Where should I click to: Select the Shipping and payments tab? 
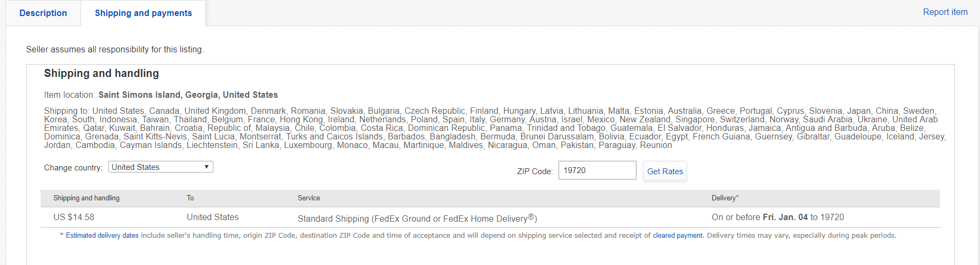143,13
